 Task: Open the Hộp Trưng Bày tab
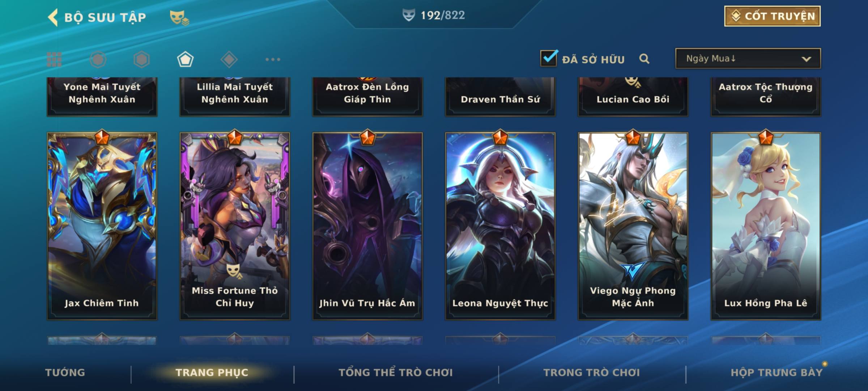click(x=776, y=373)
